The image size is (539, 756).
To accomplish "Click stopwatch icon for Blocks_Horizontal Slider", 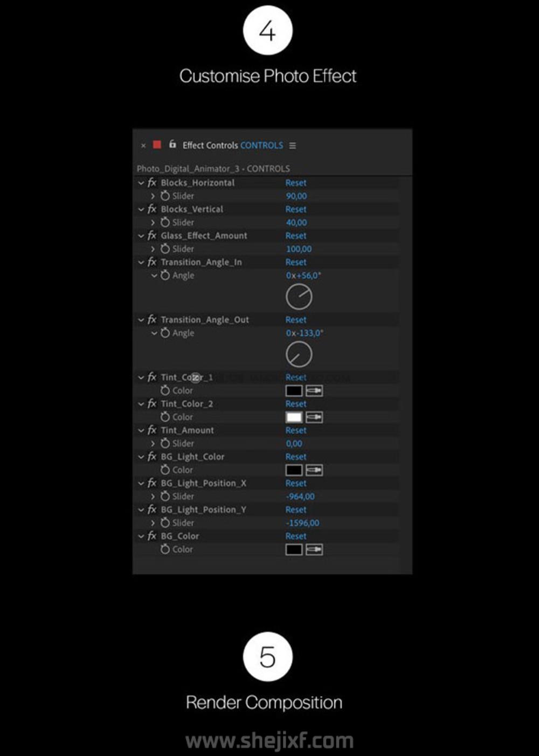I will pyautogui.click(x=165, y=196).
